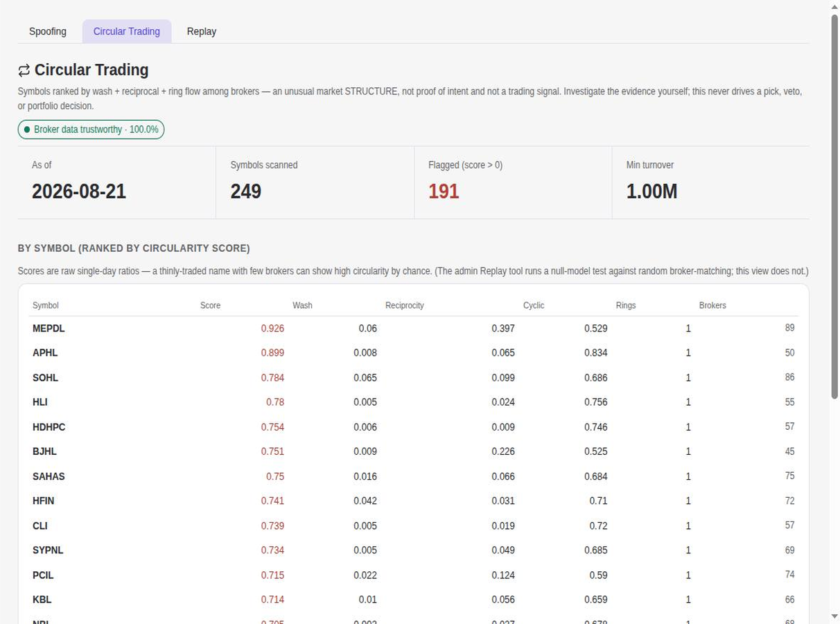Screen dimensions: 840x624
Task: Click PCIL score 0.715
Action: click(x=272, y=575)
